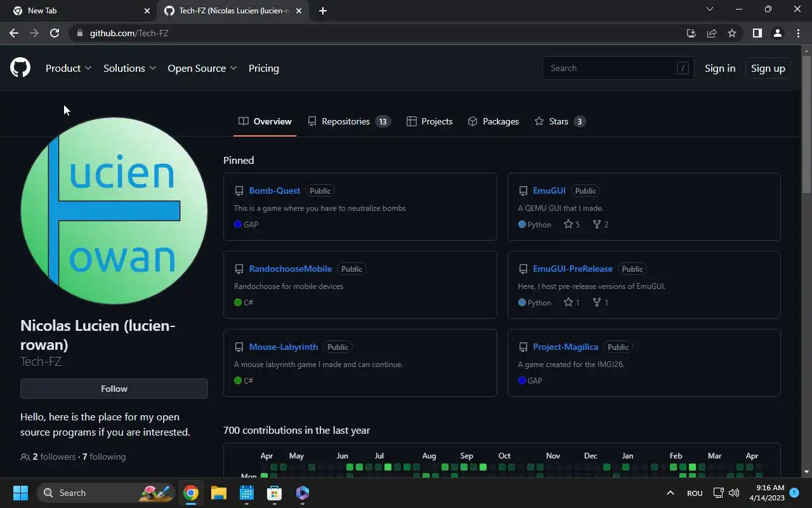812x508 pixels.
Task: Click the C# language dot on RandochooseMobile
Action: (x=238, y=302)
